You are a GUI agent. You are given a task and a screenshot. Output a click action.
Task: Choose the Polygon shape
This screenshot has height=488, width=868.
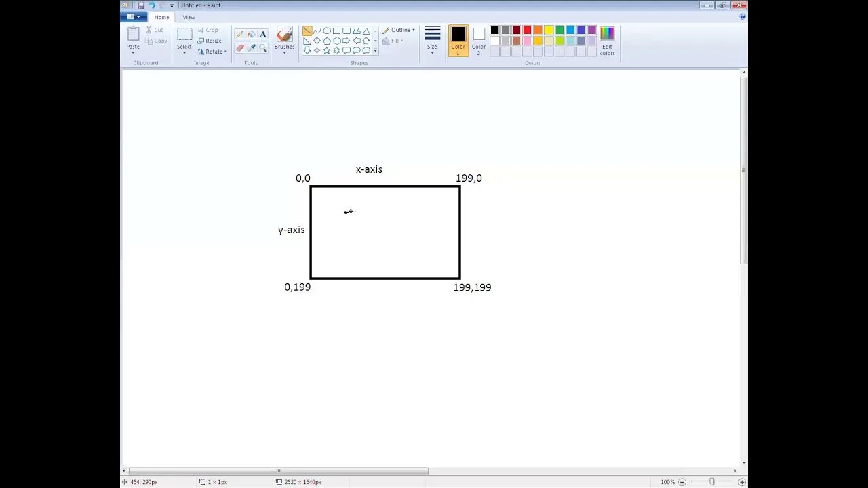(x=356, y=30)
